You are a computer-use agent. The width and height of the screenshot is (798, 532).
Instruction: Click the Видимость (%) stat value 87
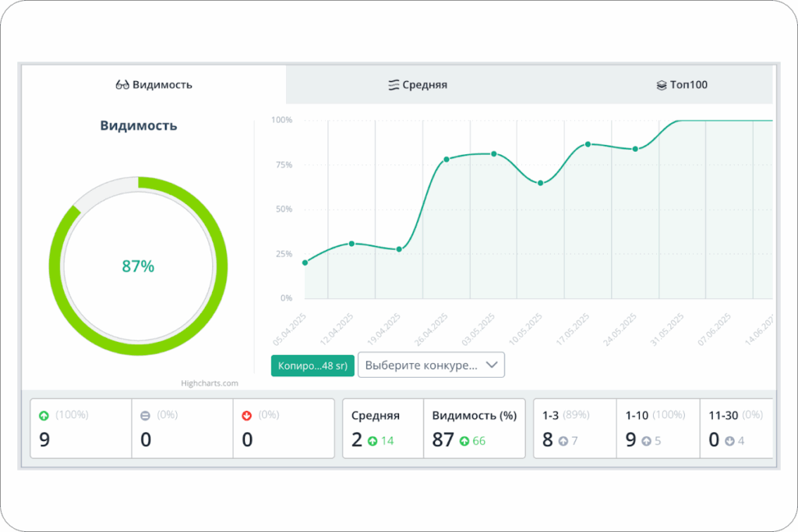click(443, 440)
